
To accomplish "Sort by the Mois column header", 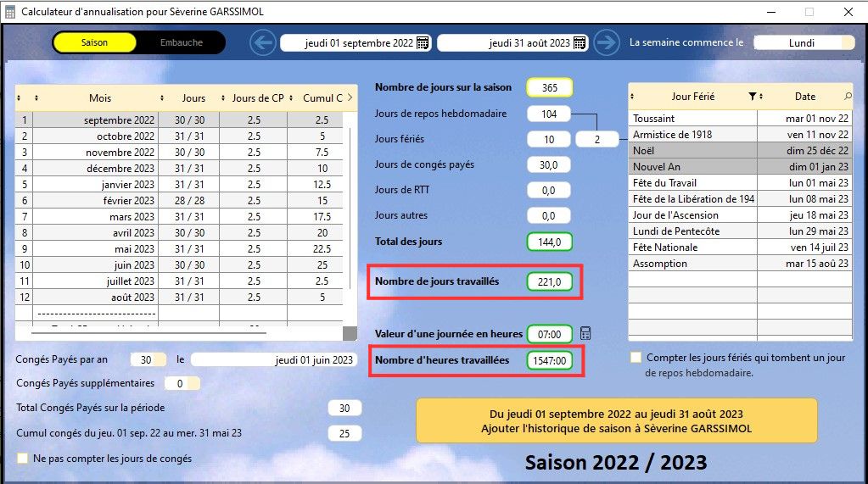I will click(x=99, y=98).
